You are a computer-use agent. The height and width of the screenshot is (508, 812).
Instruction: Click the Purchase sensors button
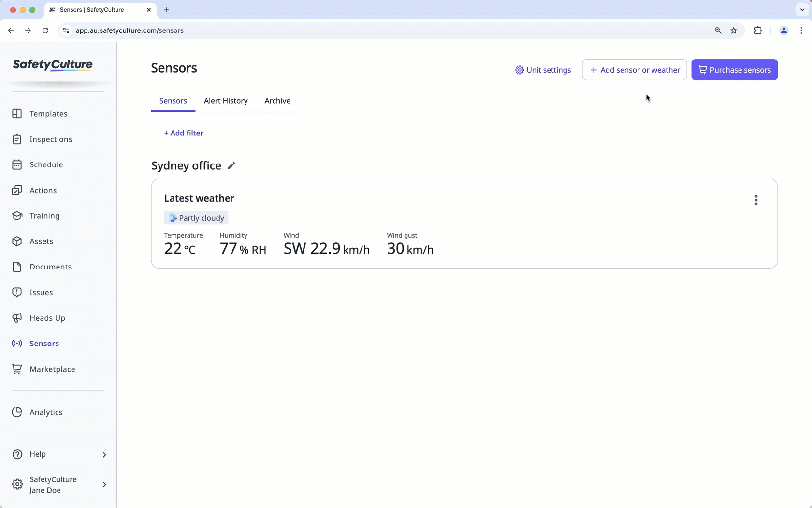(x=735, y=70)
